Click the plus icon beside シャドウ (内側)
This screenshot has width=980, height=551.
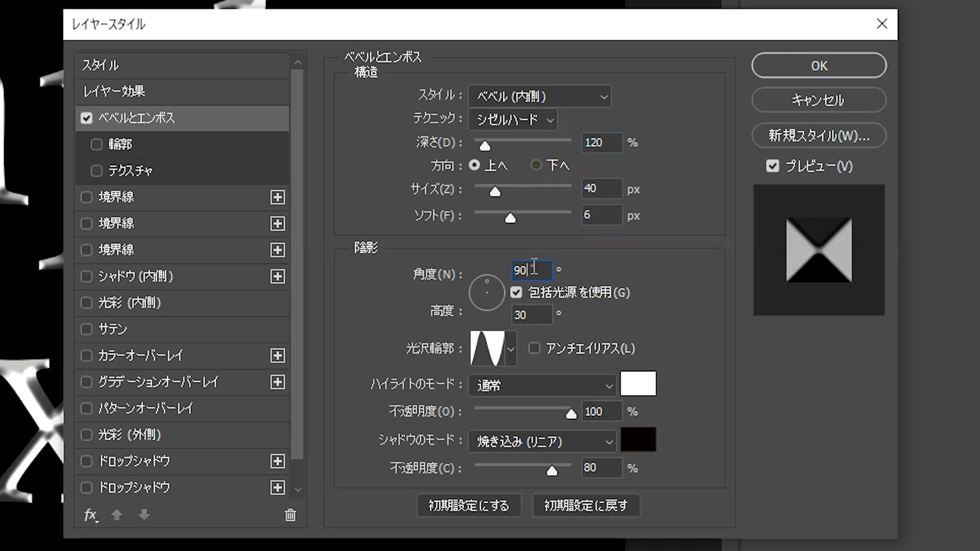pyautogui.click(x=277, y=277)
